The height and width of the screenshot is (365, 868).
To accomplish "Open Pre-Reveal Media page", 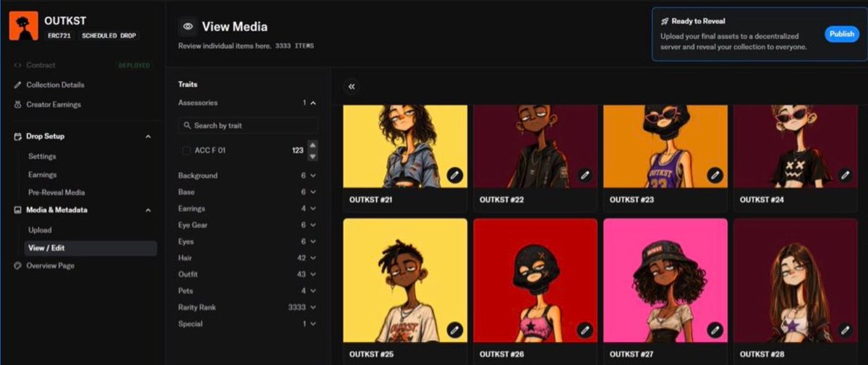I will click(56, 192).
